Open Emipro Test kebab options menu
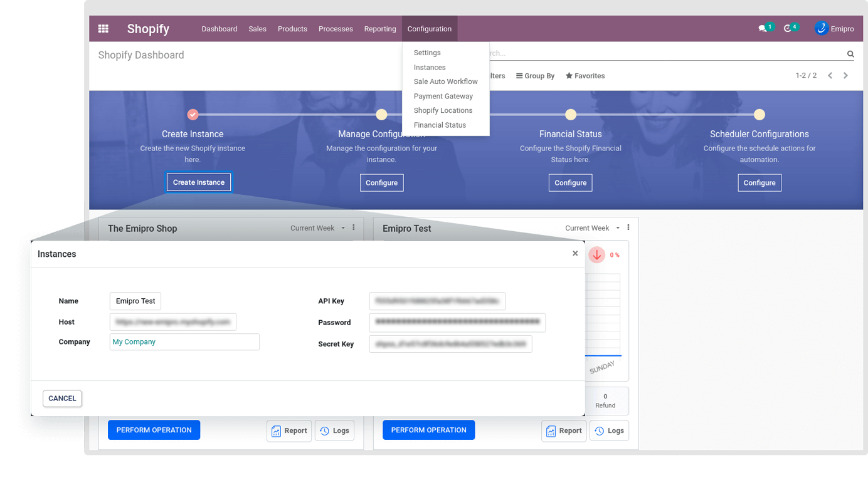Viewport: 868px width, 495px height. pyautogui.click(x=628, y=228)
